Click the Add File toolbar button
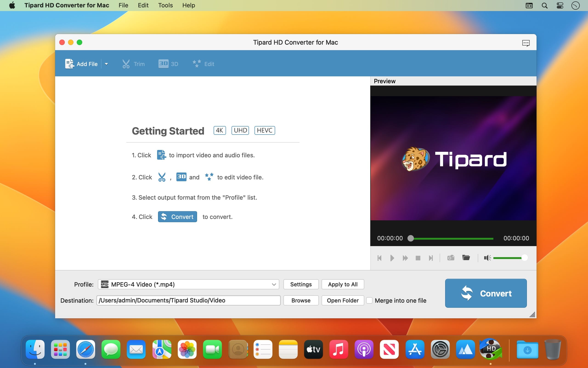The width and height of the screenshot is (588, 368). (81, 64)
